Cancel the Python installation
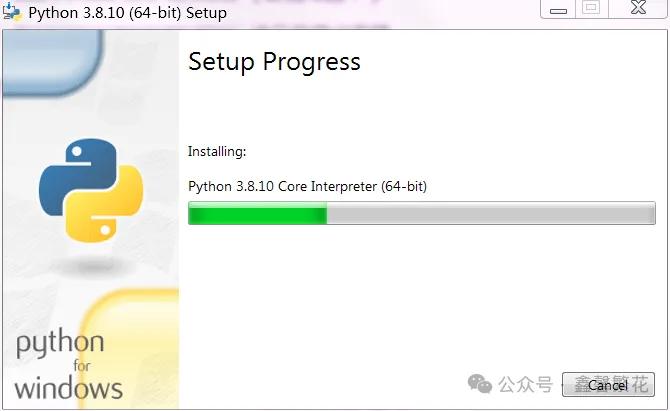Screen dimensions: 670x411 point(607,385)
